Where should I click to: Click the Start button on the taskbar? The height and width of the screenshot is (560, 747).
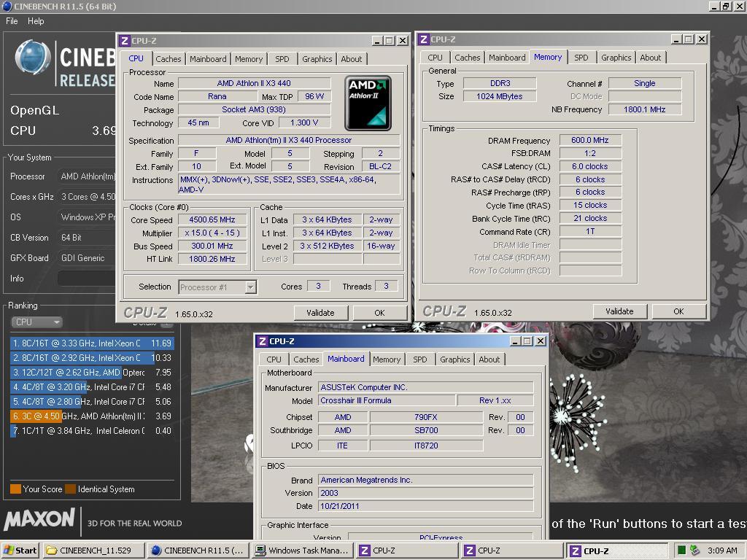coord(20,551)
